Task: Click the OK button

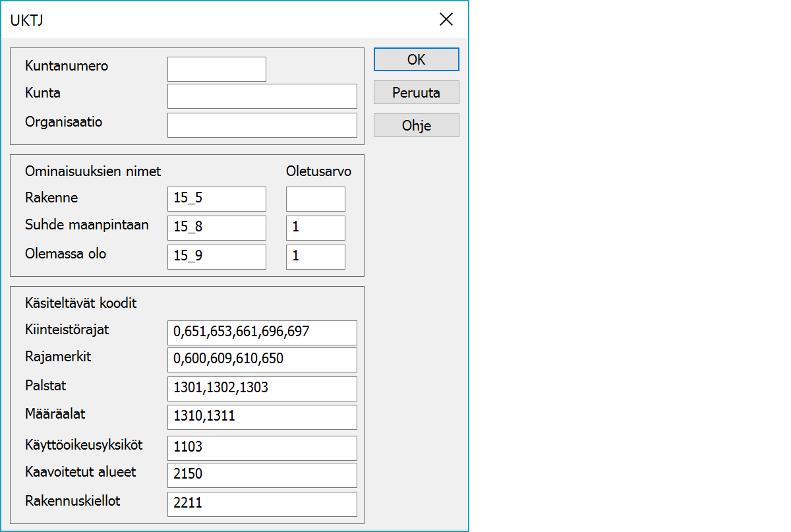Action: pyautogui.click(x=416, y=59)
